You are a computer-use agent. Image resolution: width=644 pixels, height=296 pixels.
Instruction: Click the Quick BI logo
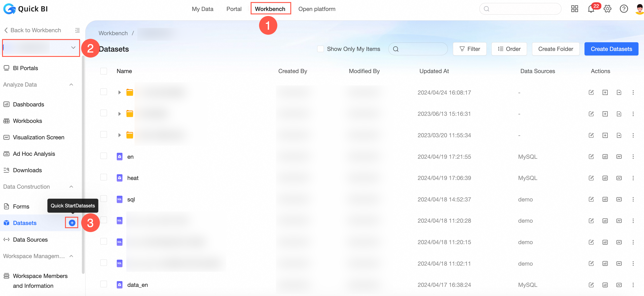25,9
